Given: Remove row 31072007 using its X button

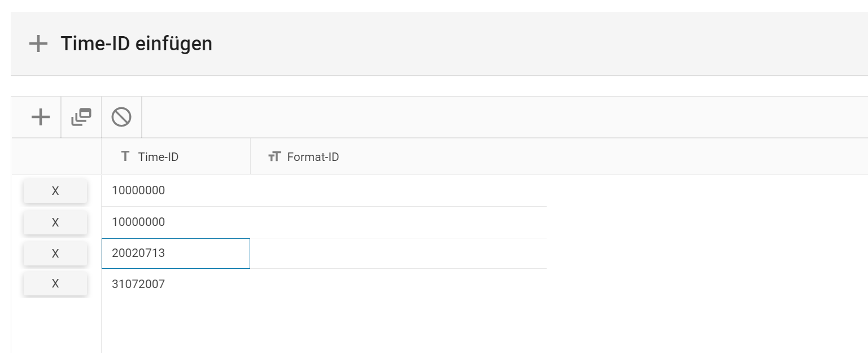Looking at the screenshot, I should click(x=55, y=284).
